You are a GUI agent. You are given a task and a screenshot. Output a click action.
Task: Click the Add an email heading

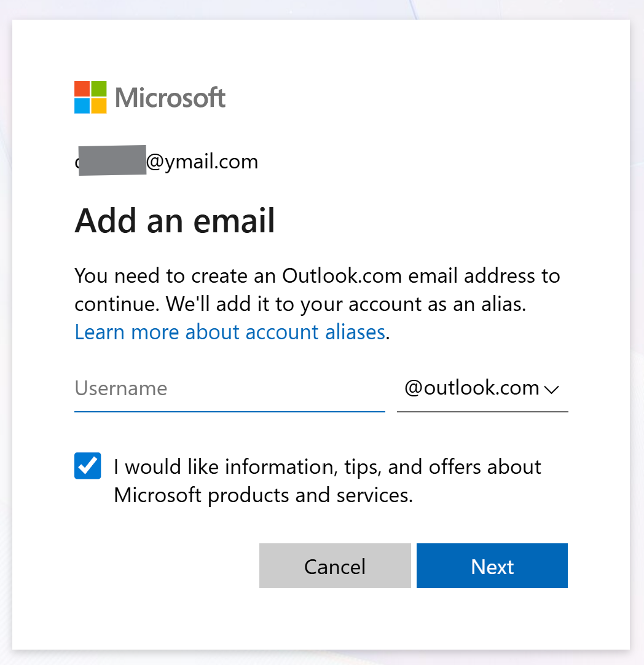[175, 221]
